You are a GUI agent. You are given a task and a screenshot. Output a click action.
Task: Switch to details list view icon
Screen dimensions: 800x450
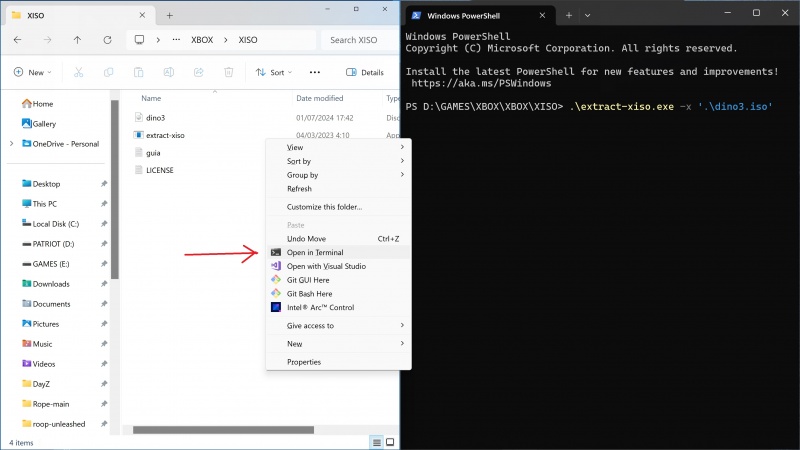pyautogui.click(x=377, y=442)
